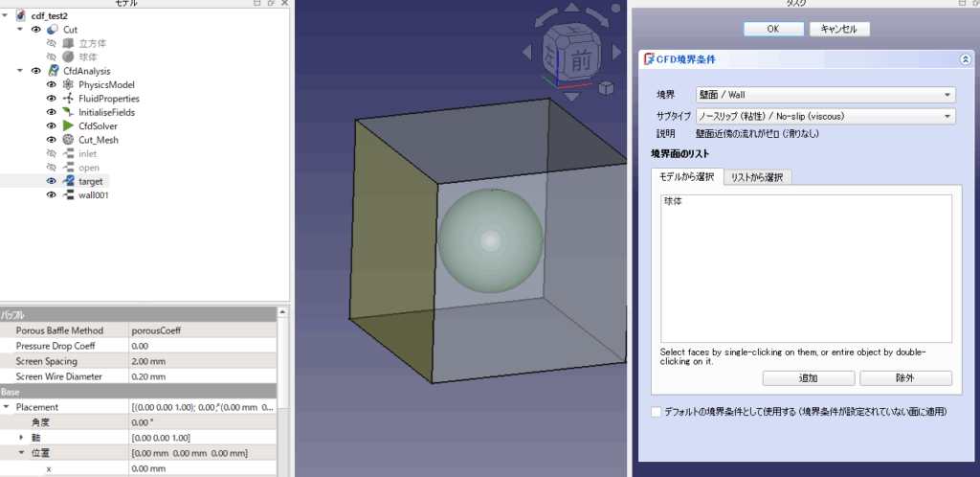This screenshot has width=980, height=477.
Task: Click the FluidProperties icon in tree
Action: tap(68, 99)
